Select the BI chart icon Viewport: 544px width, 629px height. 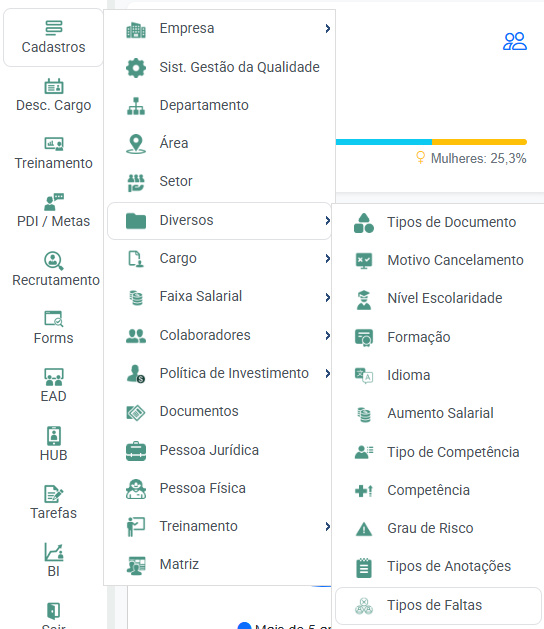(54, 552)
